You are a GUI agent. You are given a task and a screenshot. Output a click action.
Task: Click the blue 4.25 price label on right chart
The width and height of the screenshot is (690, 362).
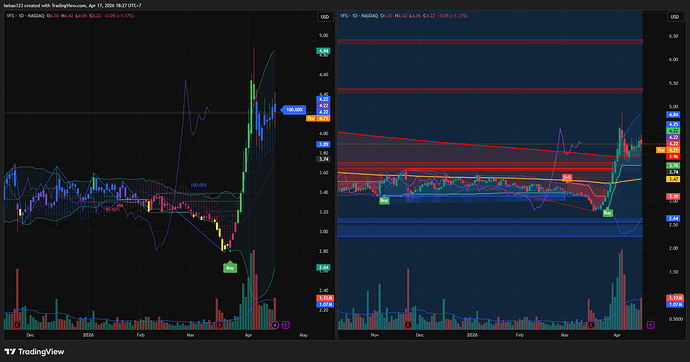tap(674, 124)
